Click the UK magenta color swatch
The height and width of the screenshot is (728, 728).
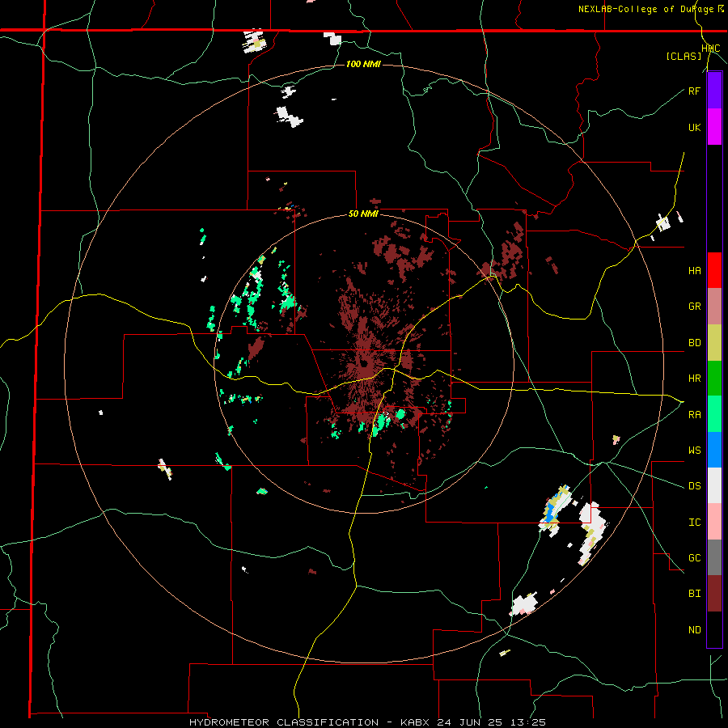point(714,127)
